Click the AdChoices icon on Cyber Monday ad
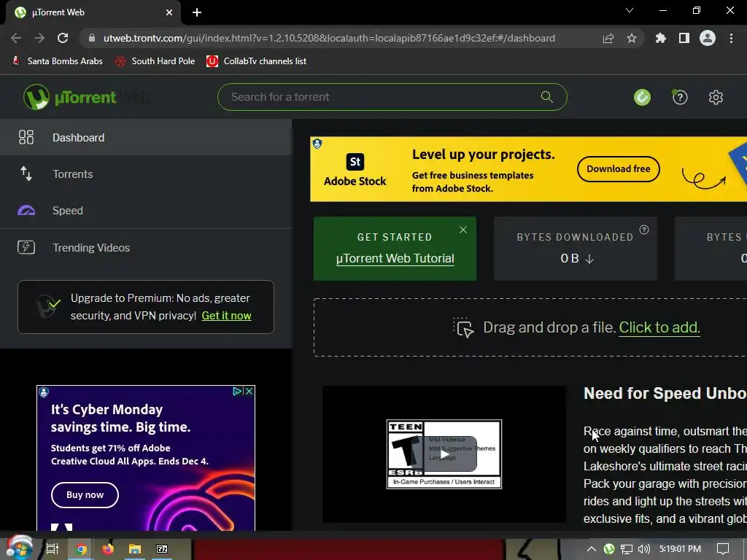 237,392
